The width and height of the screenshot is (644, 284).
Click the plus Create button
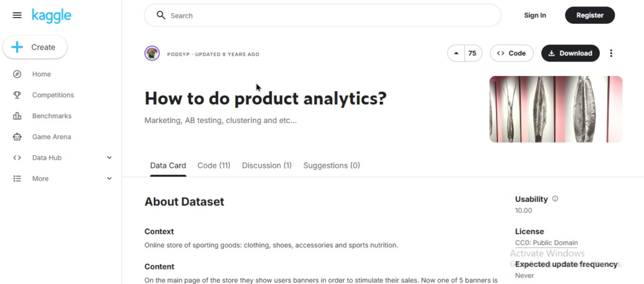coord(35,47)
